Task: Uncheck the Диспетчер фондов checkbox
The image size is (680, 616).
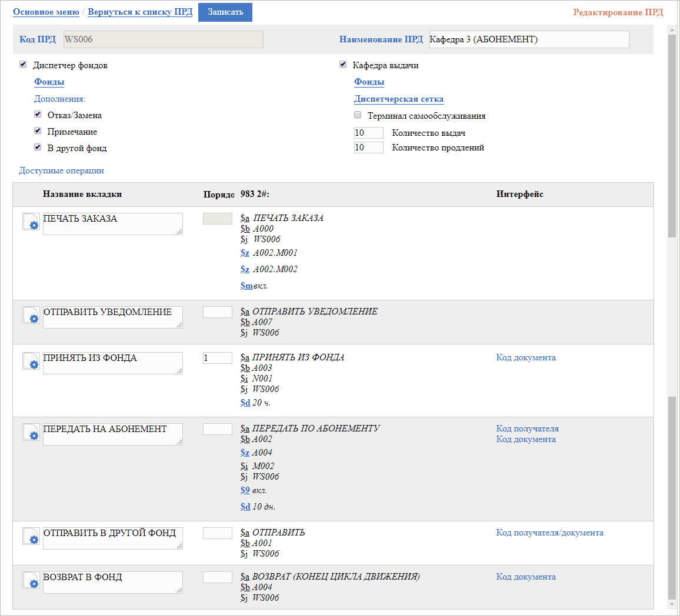Action: pos(23,65)
